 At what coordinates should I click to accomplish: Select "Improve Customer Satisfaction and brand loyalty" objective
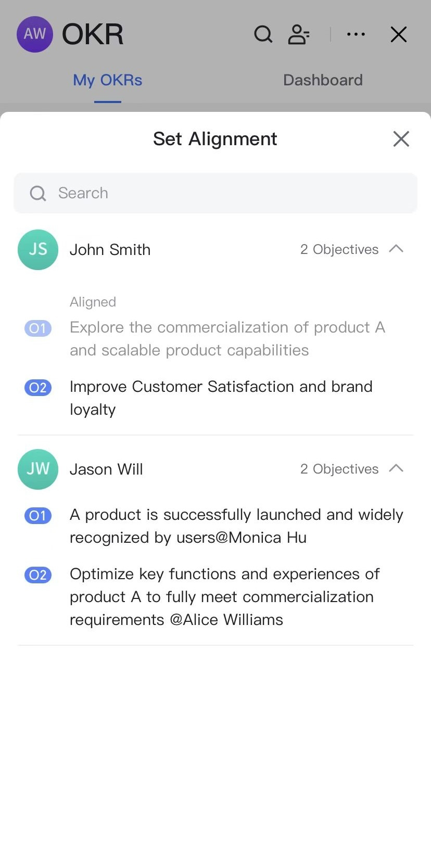[221, 398]
